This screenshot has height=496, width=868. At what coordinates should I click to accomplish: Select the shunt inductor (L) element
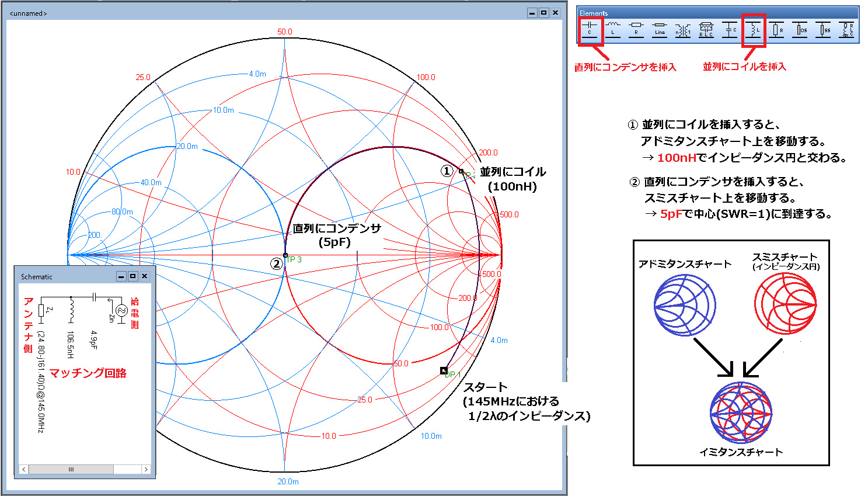coord(754,29)
